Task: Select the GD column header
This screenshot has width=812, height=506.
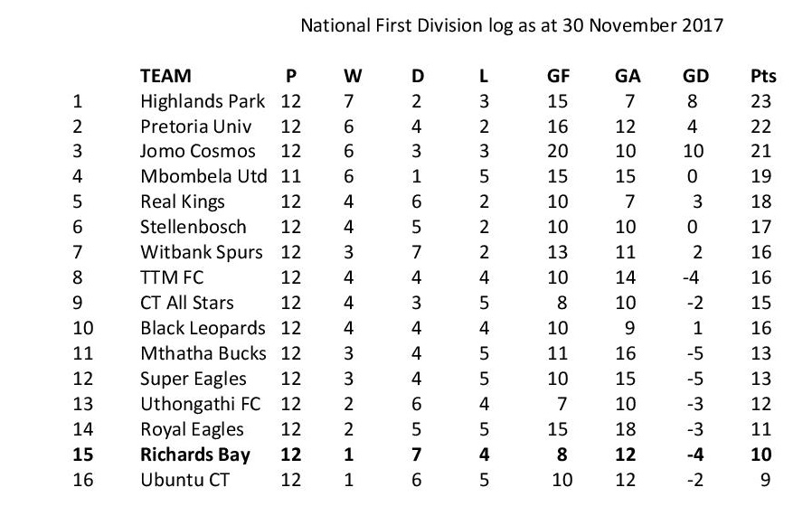Action: (695, 76)
